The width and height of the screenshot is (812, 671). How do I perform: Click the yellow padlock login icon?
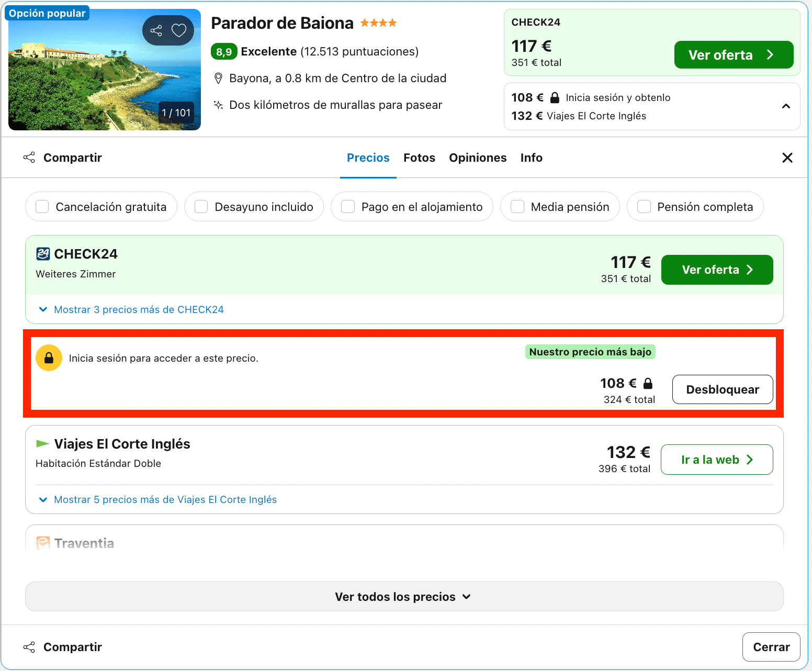[49, 358]
